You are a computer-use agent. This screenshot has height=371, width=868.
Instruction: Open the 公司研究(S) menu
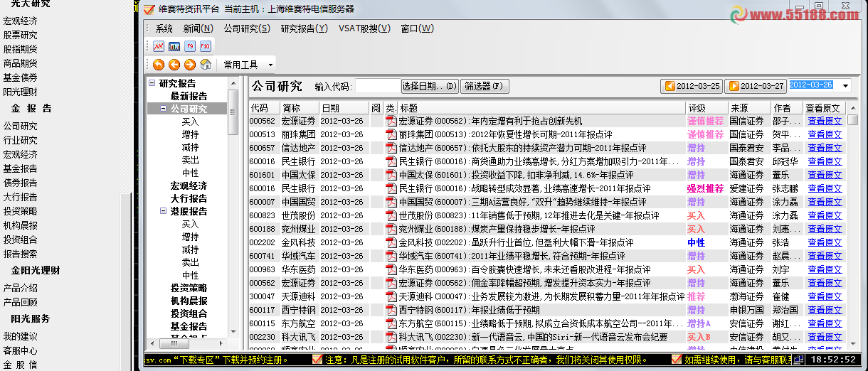pos(247,28)
